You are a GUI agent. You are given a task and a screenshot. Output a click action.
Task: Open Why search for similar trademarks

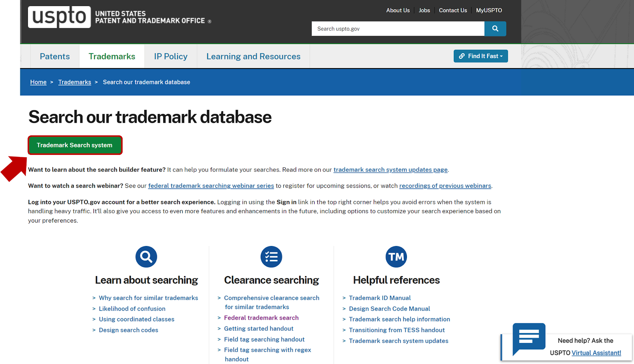[148, 298]
